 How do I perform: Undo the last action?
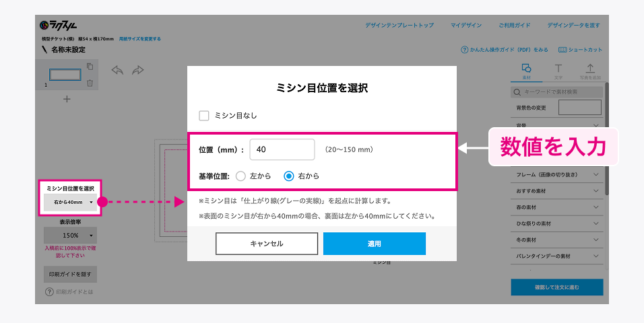(117, 70)
